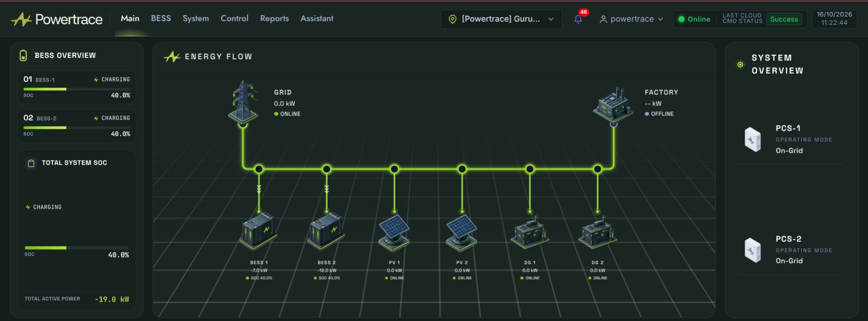Click the BESS 1 -7.0 kW reading

pos(259,270)
